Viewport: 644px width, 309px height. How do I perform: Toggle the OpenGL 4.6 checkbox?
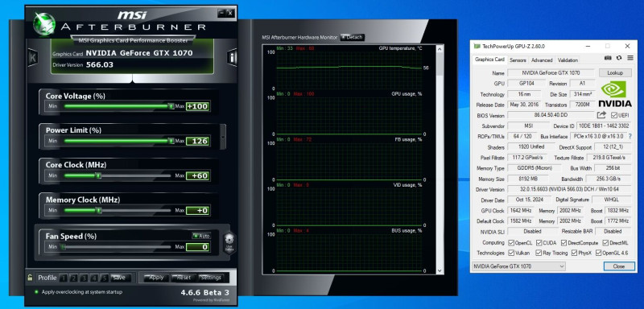pyautogui.click(x=599, y=253)
